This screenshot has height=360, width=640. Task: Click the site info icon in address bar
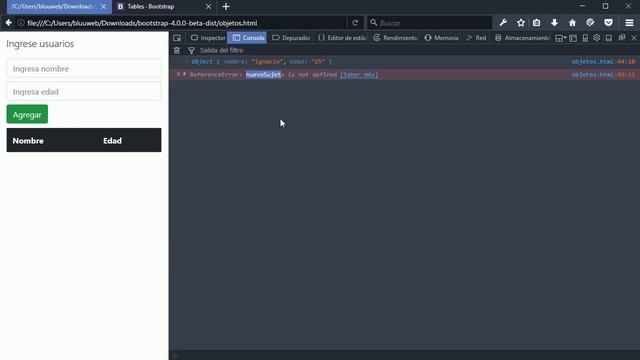20,23
